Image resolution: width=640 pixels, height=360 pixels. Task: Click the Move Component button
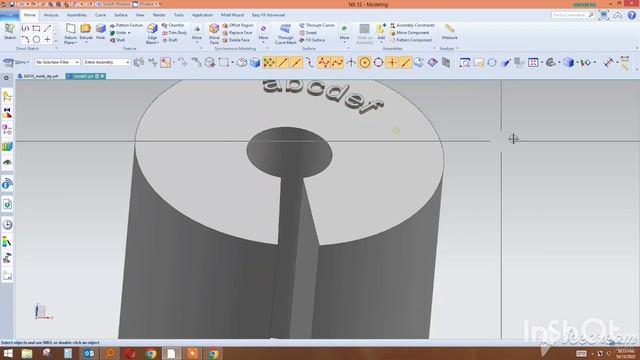409,33
